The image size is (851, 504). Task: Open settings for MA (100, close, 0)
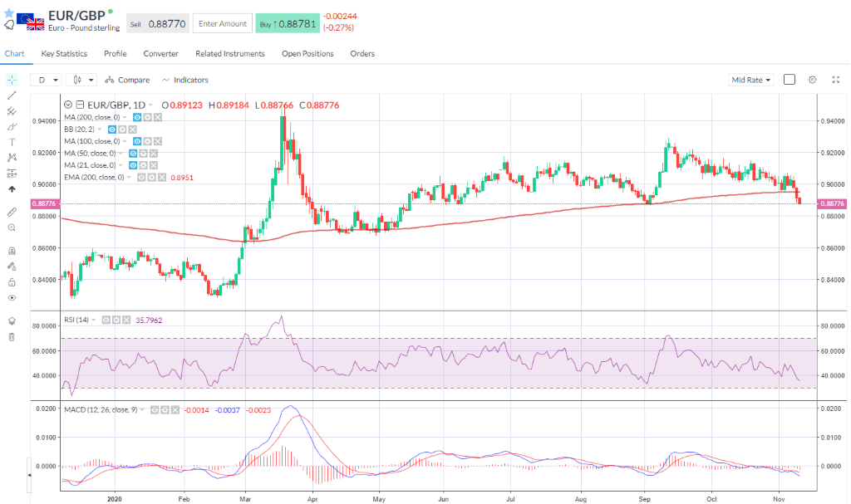148,141
